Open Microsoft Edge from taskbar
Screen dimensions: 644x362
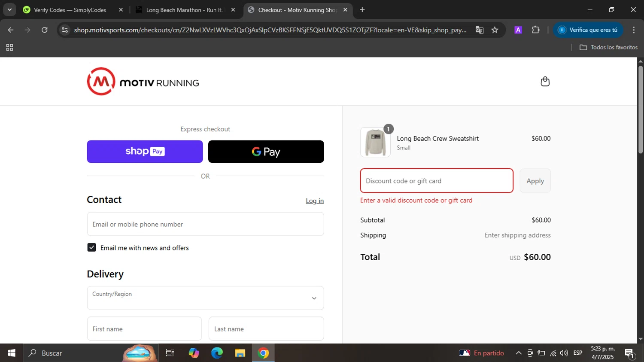(x=217, y=353)
